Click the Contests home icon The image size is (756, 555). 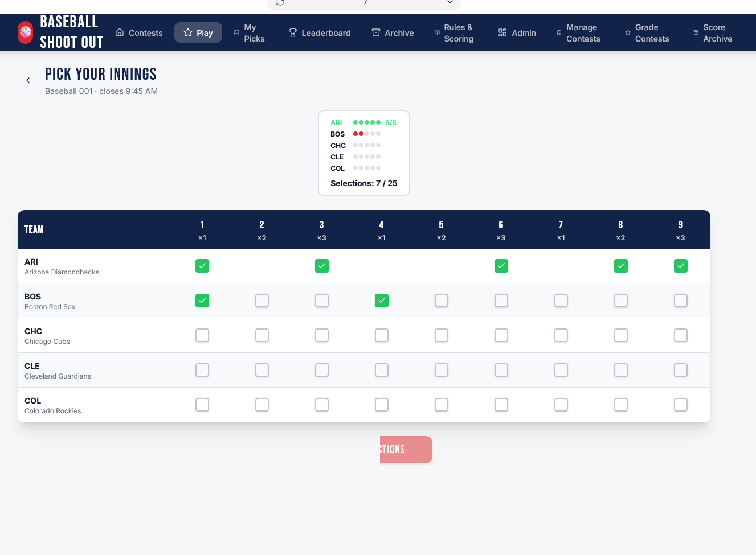[120, 33]
